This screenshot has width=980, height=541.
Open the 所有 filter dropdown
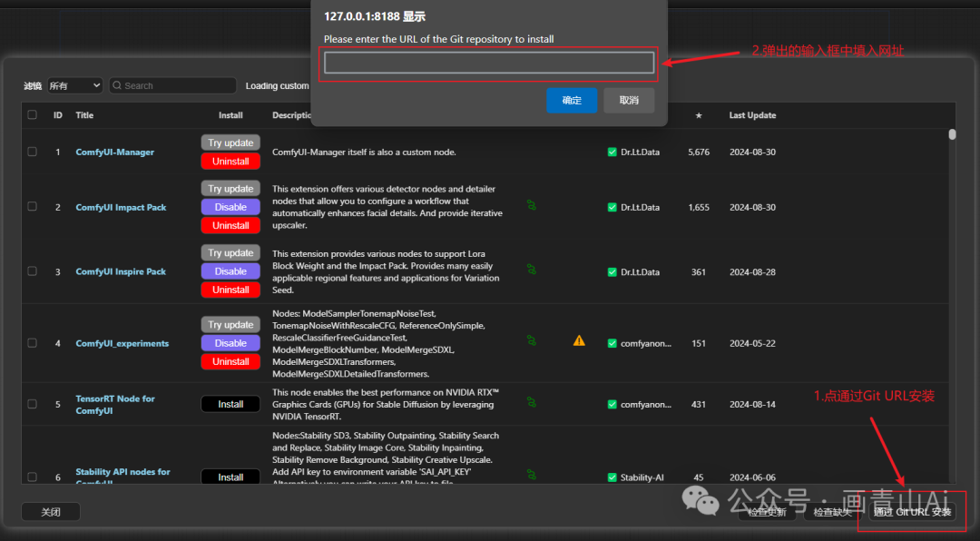(x=75, y=85)
